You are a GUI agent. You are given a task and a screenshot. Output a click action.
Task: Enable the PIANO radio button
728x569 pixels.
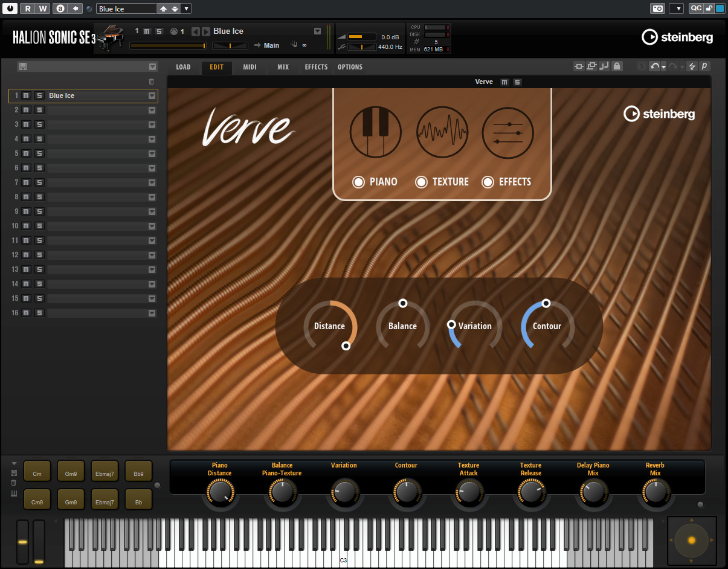[358, 181]
